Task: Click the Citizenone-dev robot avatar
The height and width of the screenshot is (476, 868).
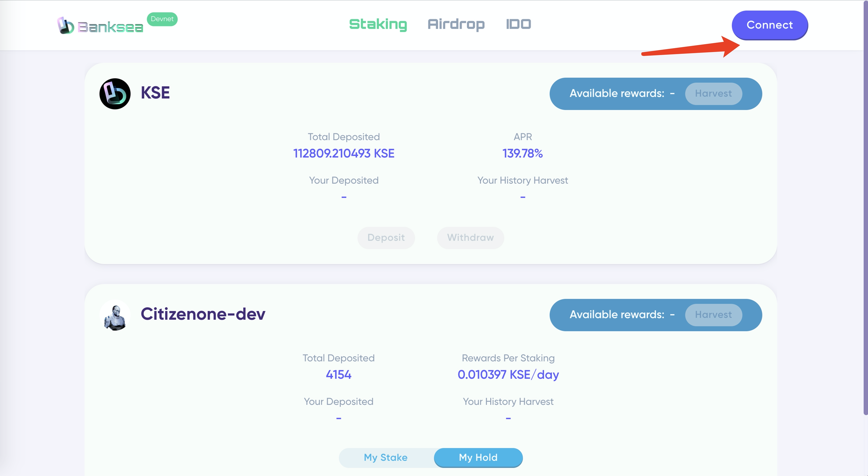Action: 115,316
